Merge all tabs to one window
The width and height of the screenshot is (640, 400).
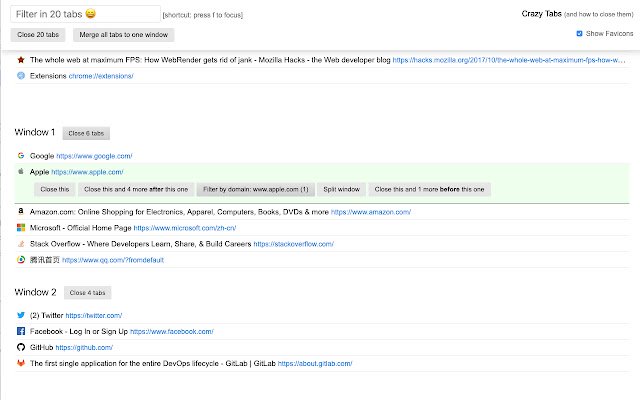(124, 35)
